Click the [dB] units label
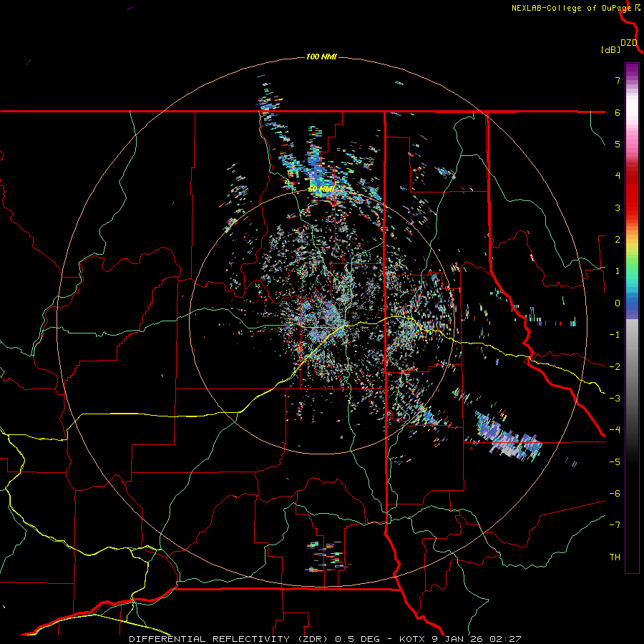Screen dimensions: 644x644 coord(610,50)
